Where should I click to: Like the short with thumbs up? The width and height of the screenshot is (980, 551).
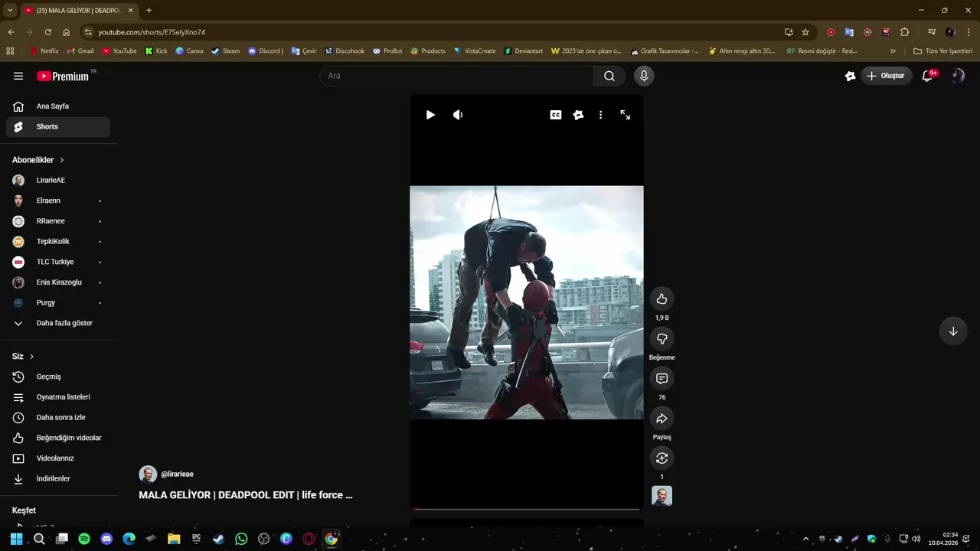pos(662,299)
